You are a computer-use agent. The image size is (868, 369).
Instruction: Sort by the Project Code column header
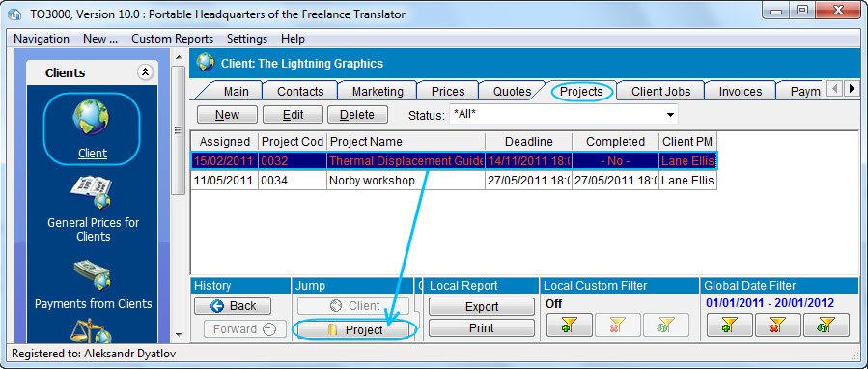pos(293,142)
